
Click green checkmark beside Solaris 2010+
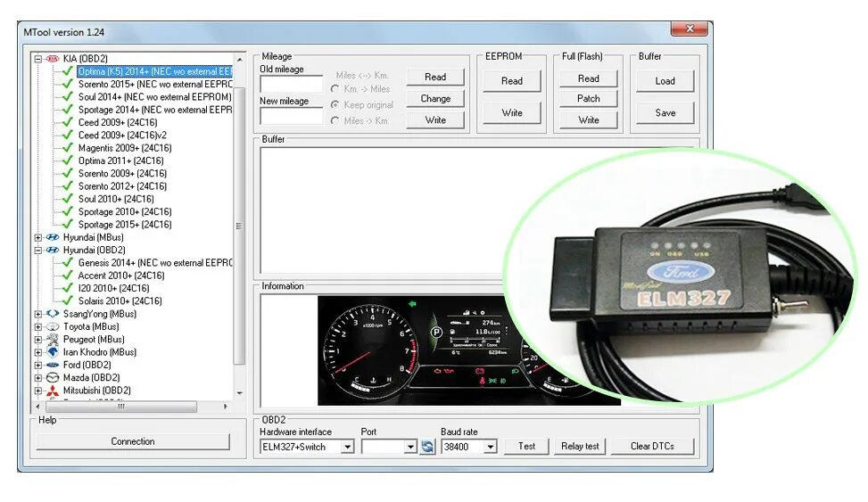click(68, 301)
